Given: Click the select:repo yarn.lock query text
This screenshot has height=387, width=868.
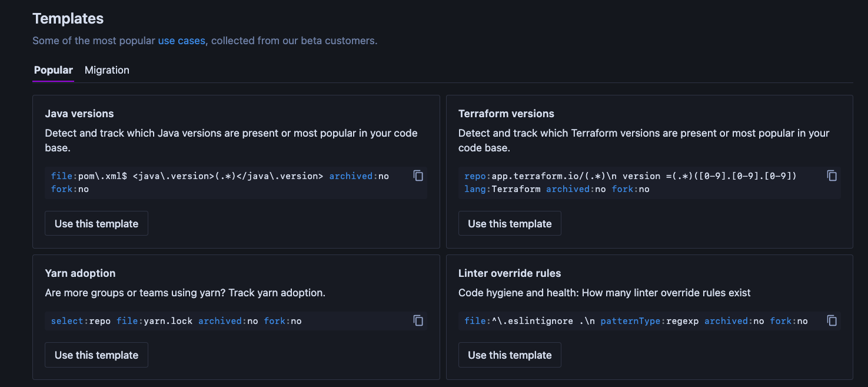Looking at the screenshot, I should 176,321.
